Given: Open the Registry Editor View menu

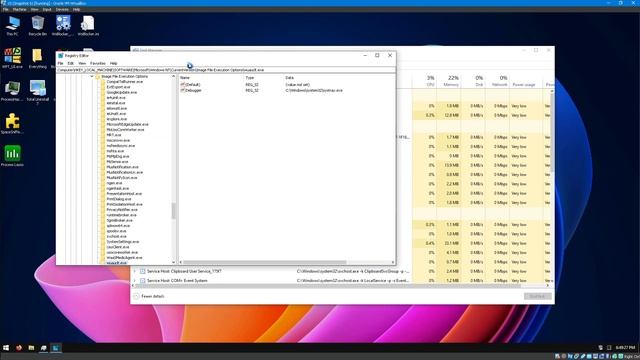Looking at the screenshot, I should [82, 63].
